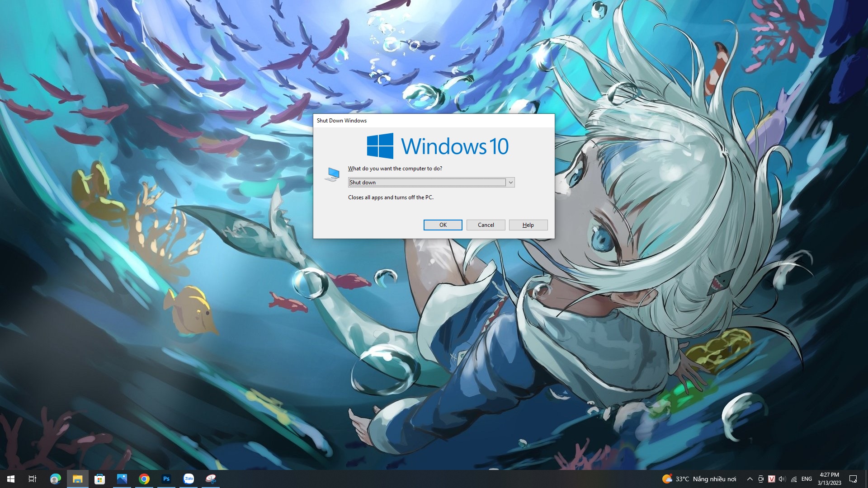868x488 pixels.
Task: Switch to Photoshop in the taskbar
Action: point(166,479)
